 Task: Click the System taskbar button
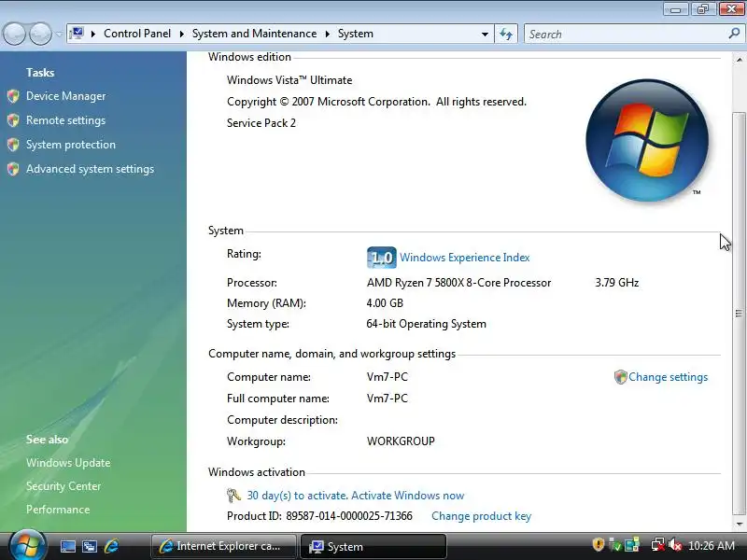click(373, 546)
